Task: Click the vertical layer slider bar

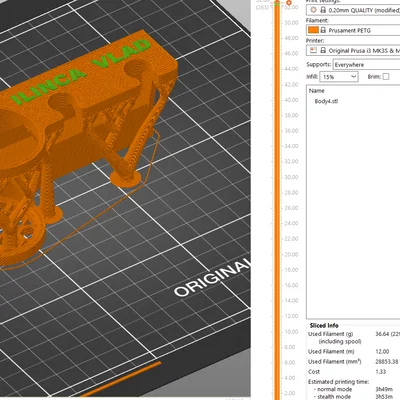Action: point(277,200)
